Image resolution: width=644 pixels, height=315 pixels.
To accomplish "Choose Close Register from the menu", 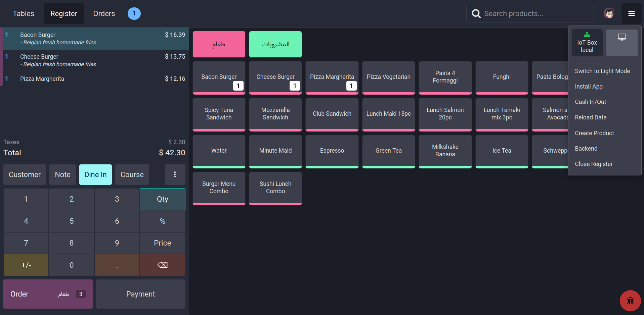I will pos(593,164).
